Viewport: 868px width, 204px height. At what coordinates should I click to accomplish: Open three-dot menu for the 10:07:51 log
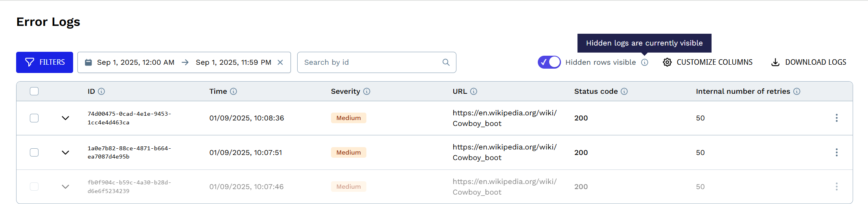(837, 152)
